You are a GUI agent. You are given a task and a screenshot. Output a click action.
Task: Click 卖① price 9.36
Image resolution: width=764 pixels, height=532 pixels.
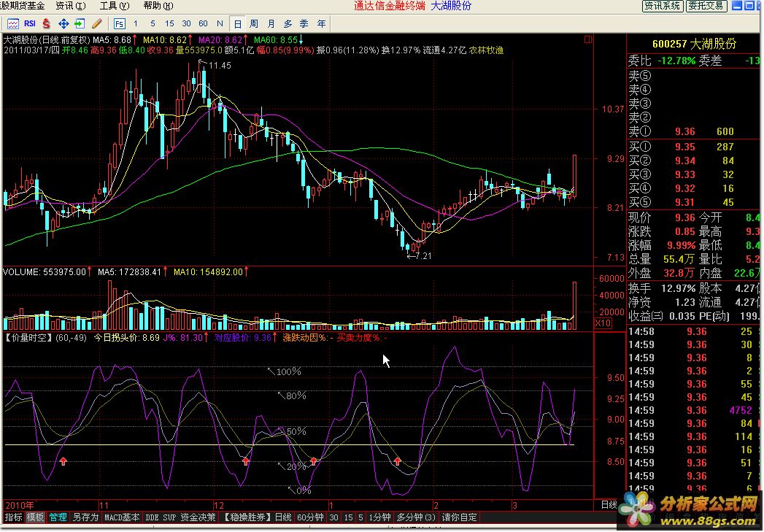point(684,131)
